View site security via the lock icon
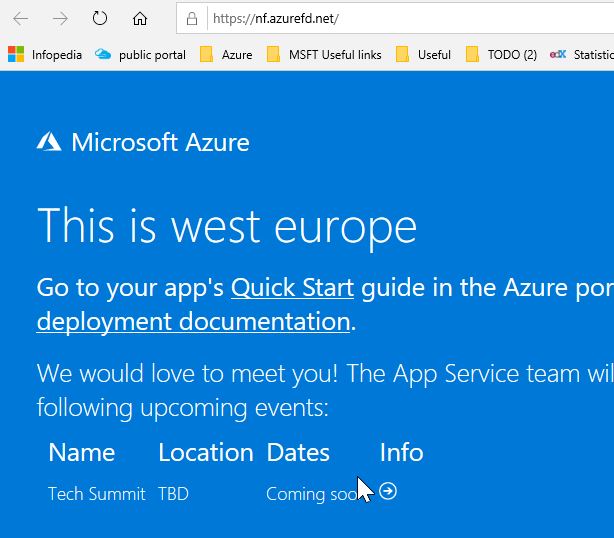Image resolution: width=614 pixels, height=538 pixels. pos(191,18)
